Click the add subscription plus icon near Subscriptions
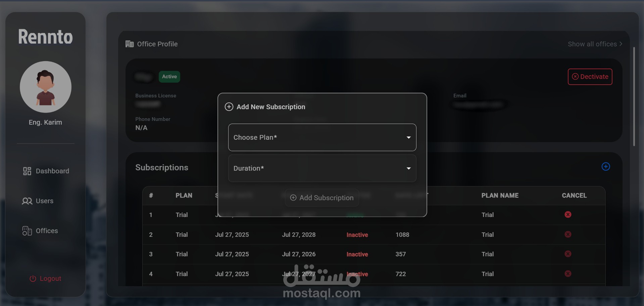 605,167
